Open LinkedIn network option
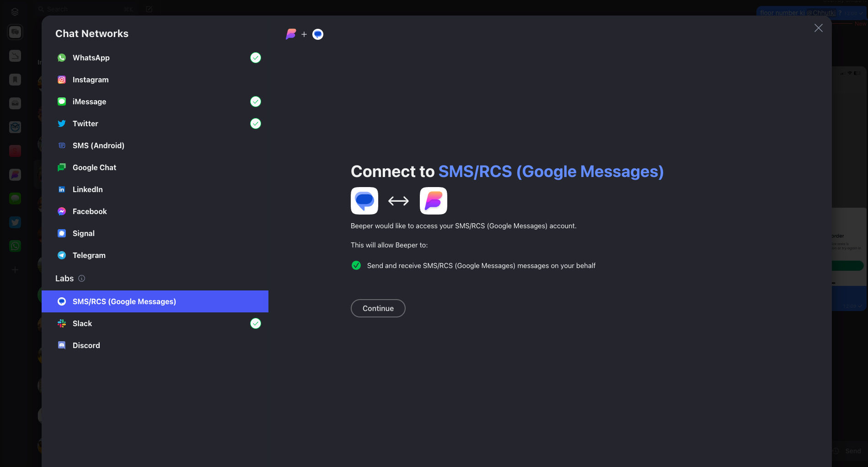The width and height of the screenshot is (868, 467). coord(155,189)
